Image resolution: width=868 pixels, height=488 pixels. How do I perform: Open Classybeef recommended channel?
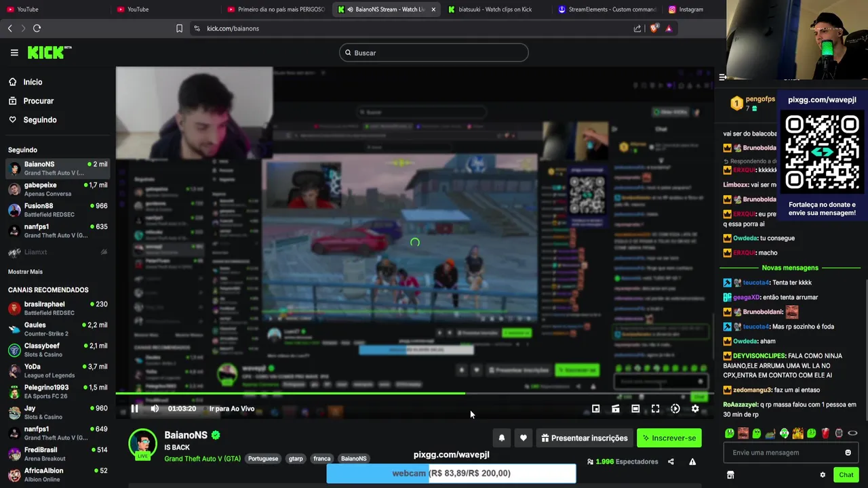pos(58,350)
